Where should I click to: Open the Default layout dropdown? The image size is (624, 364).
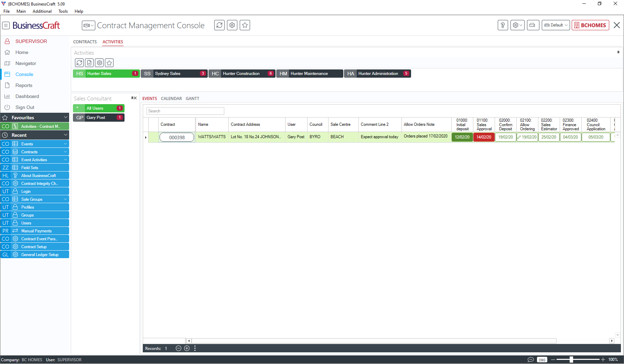[556, 25]
